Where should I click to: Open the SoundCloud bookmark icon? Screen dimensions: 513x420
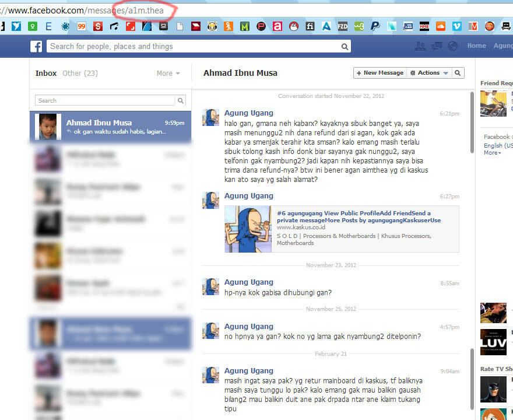(441, 26)
